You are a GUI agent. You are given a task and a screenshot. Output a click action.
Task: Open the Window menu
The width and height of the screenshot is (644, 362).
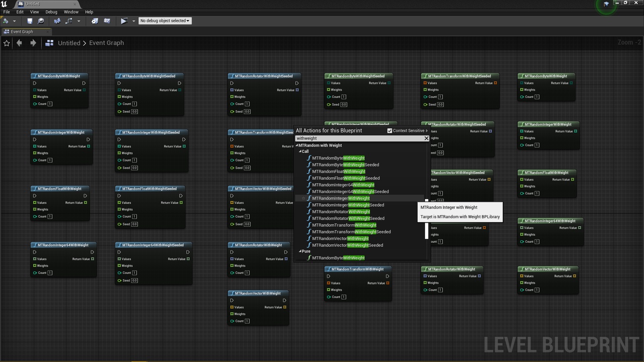71,12
